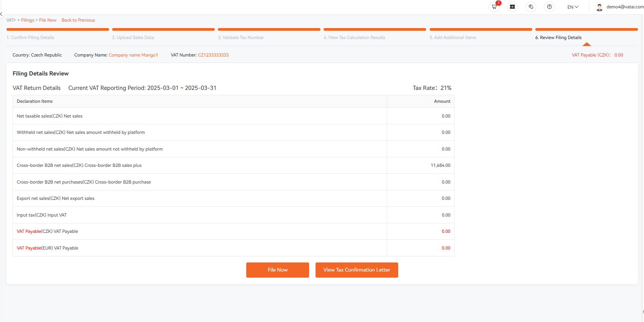This screenshot has height=322, width=644.
Task: Expand the EN language dropdown
Action: [x=573, y=7]
